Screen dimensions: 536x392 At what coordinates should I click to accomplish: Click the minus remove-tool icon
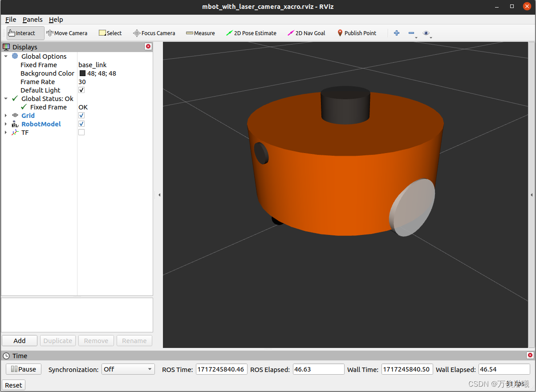point(411,33)
